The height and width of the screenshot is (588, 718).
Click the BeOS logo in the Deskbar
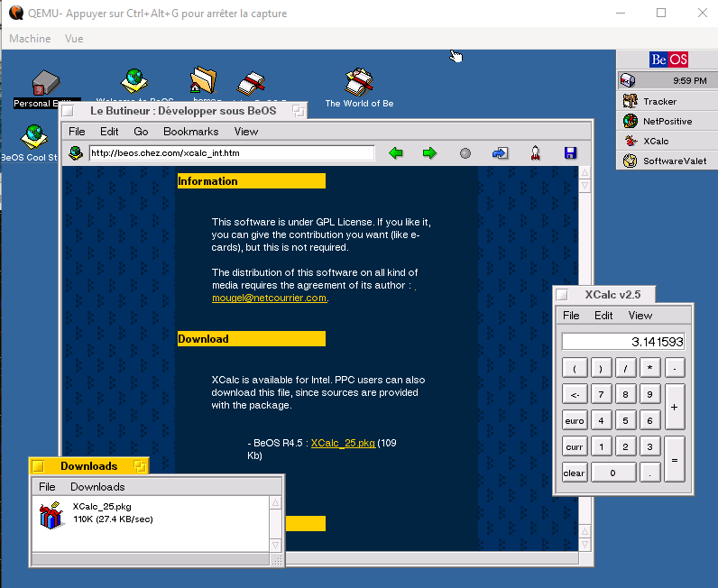(x=668, y=60)
